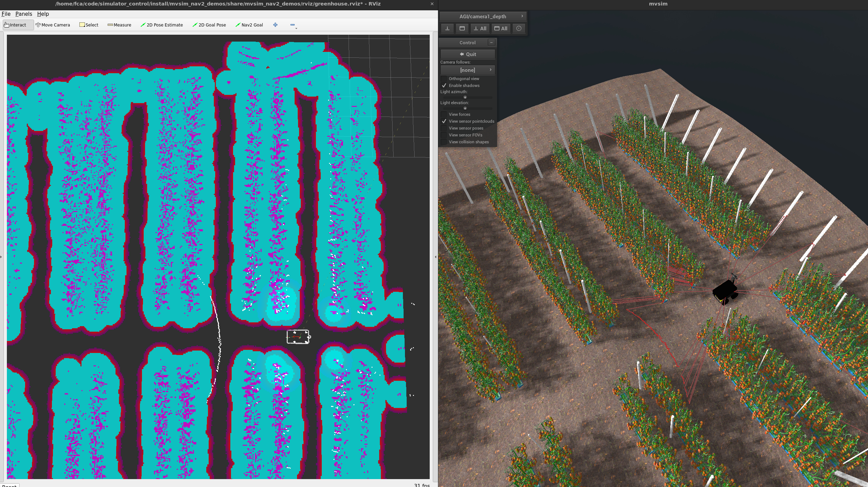Disable the Enable shadows checkbox
The image size is (868, 487).
coord(444,86)
